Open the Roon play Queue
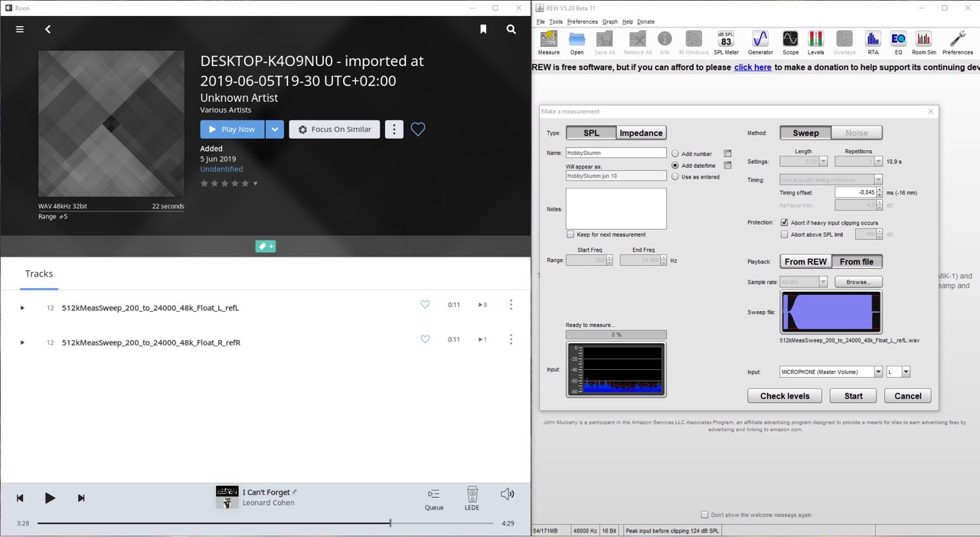Viewport: 980px width, 537px height. (x=434, y=499)
